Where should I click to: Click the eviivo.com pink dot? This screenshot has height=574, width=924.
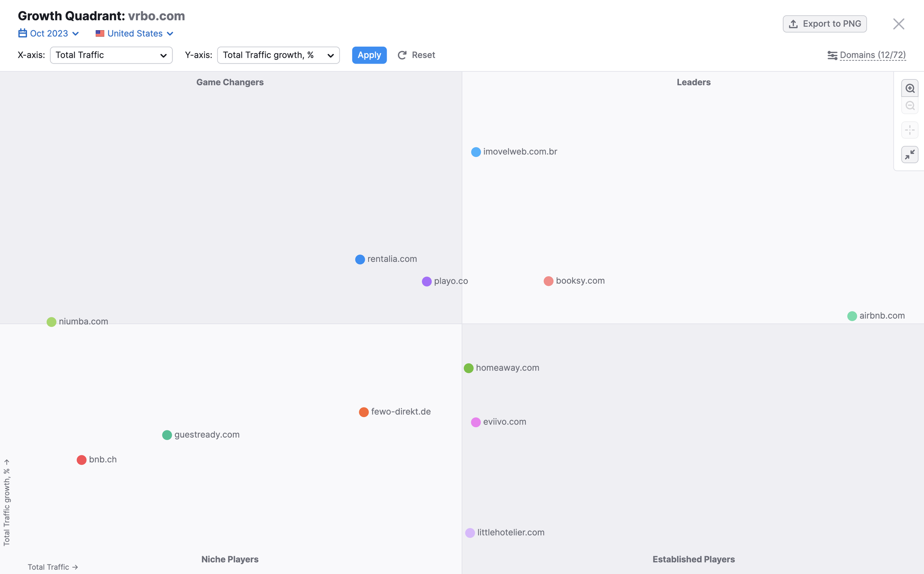coord(476,422)
